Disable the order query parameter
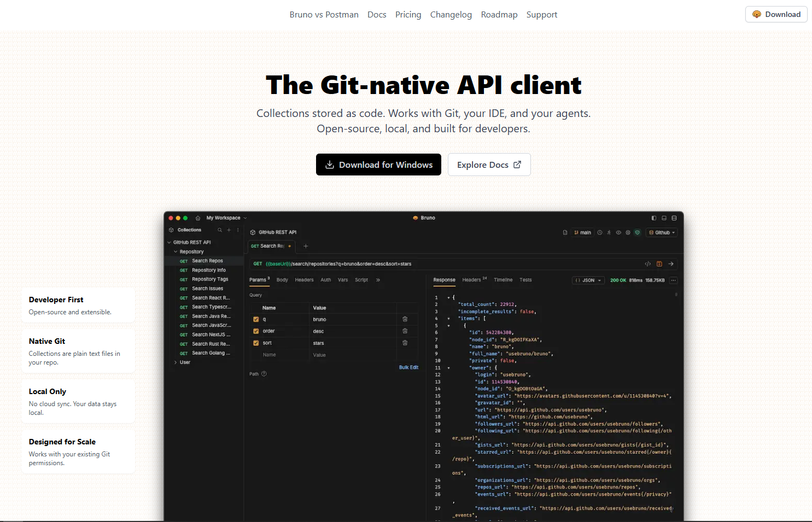The width and height of the screenshot is (812, 522). 256,331
